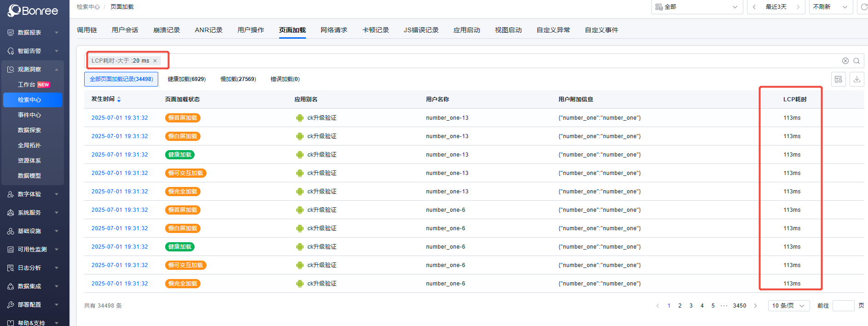Open the column settings icon
Screen dimensions: 868x326
[x=838, y=79]
